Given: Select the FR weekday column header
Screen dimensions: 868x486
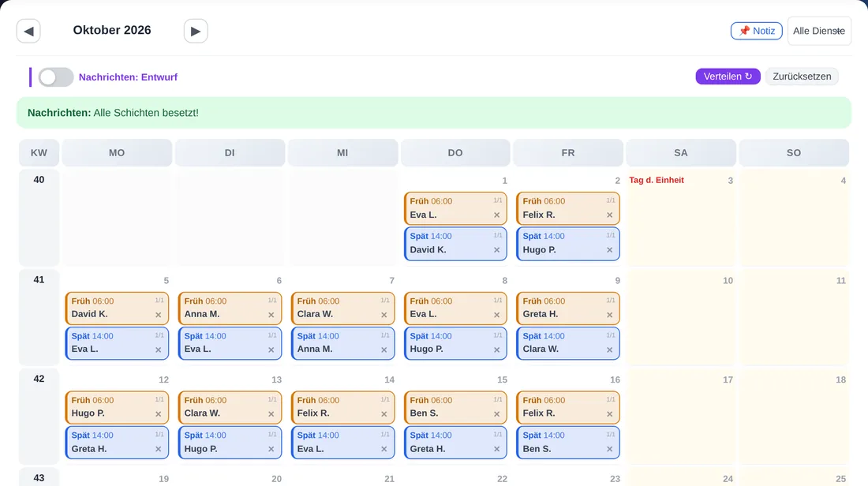Looking at the screenshot, I should coord(568,153).
